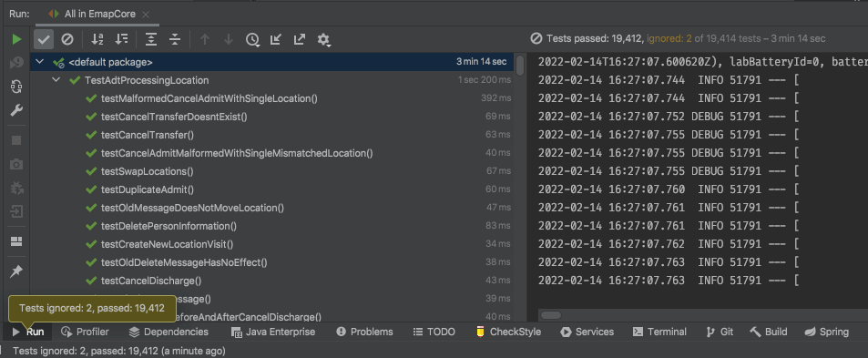Open the Git tool window
The height and width of the screenshot is (358, 868).
coord(720,332)
